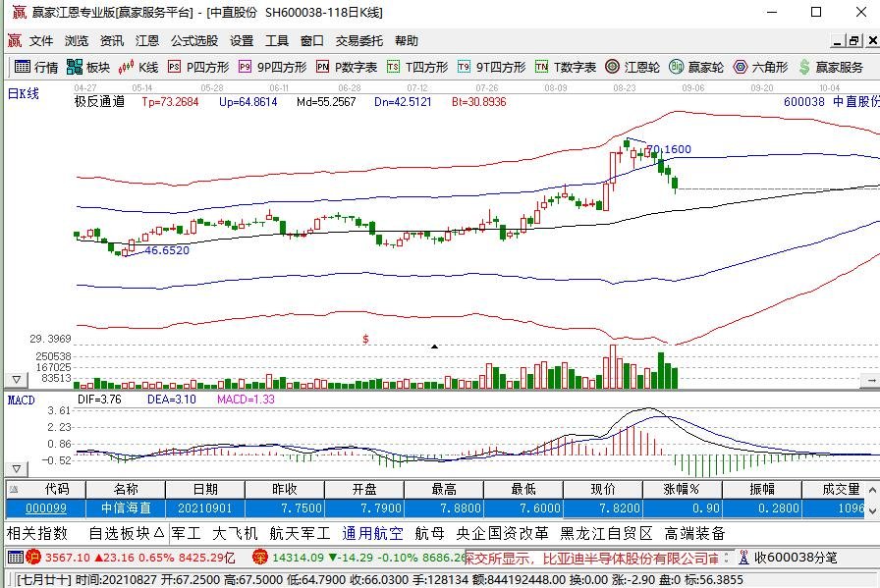Select the K线 candlestick chart icon

click(137, 68)
